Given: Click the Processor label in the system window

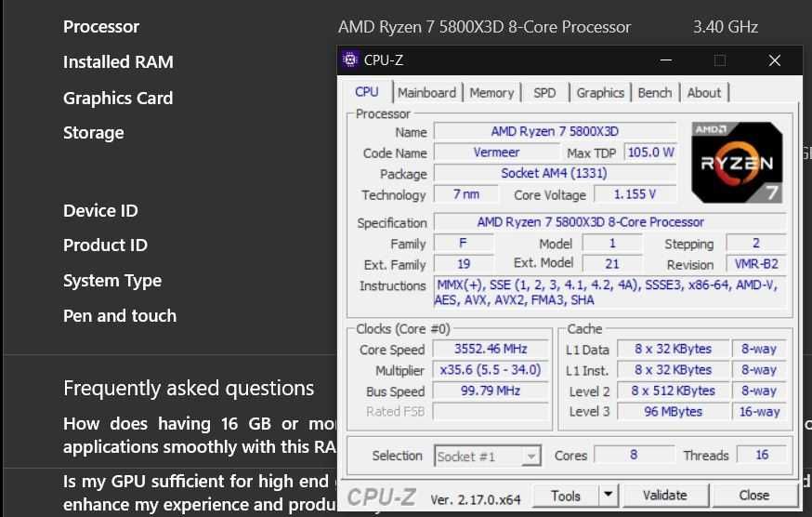Looking at the screenshot, I should [101, 27].
